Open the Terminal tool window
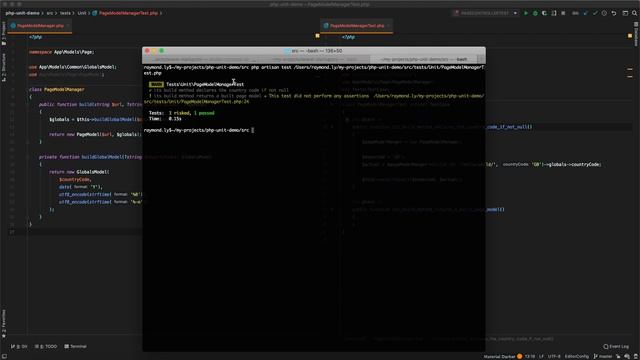This screenshot has height=360, width=640. [x=76, y=347]
